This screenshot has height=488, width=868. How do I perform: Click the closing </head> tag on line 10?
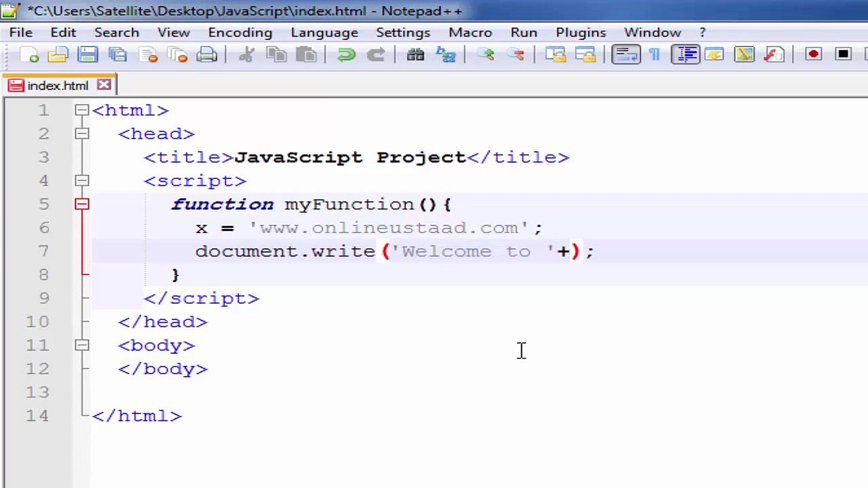click(x=163, y=322)
